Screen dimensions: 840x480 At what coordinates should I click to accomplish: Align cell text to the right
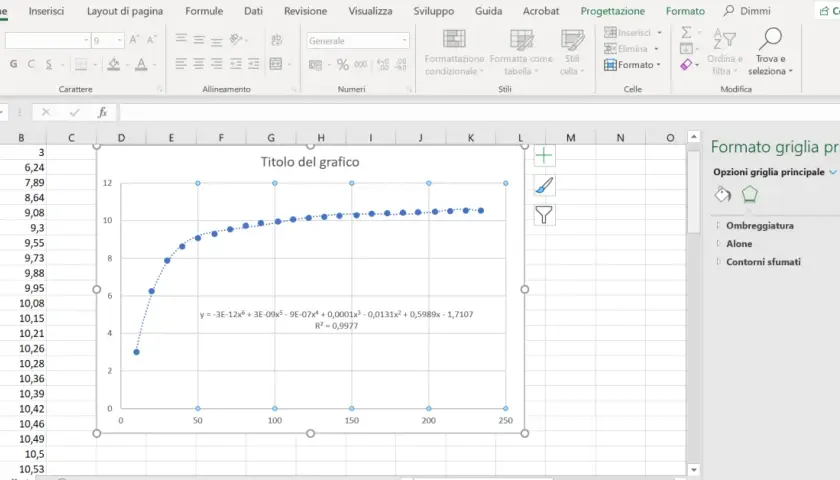tap(216, 64)
